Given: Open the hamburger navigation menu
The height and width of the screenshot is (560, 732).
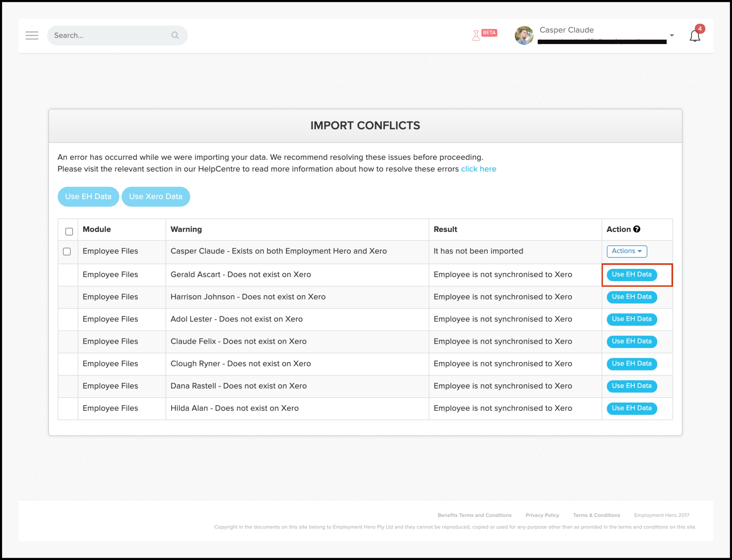Looking at the screenshot, I should coord(32,35).
